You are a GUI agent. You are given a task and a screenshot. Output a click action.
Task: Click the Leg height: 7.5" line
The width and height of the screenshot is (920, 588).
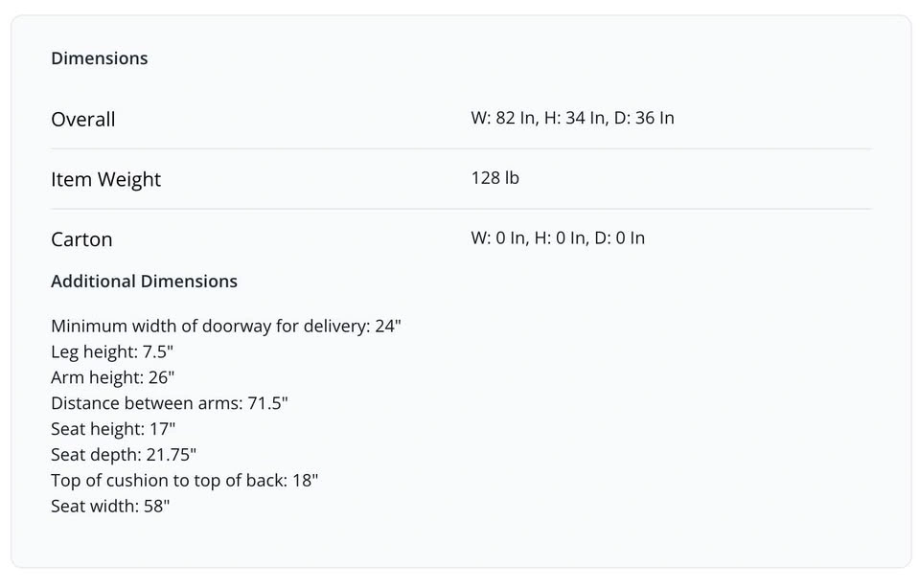(112, 351)
